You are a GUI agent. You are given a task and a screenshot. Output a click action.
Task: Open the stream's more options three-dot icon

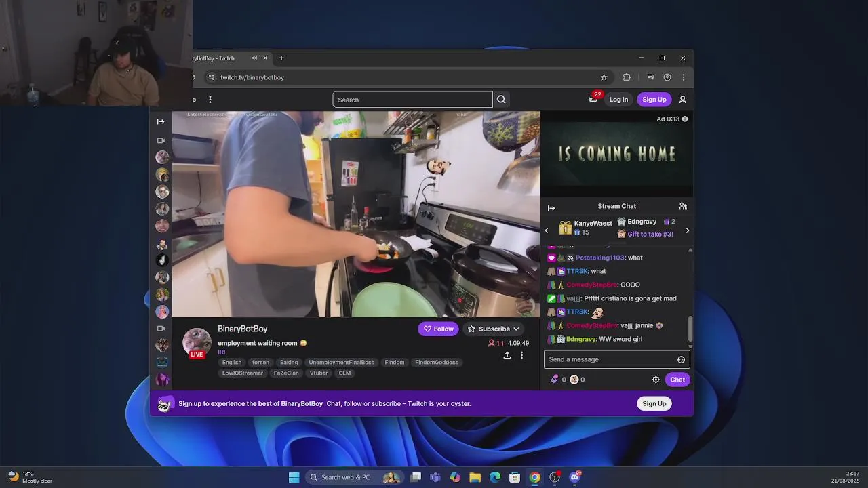click(x=521, y=355)
